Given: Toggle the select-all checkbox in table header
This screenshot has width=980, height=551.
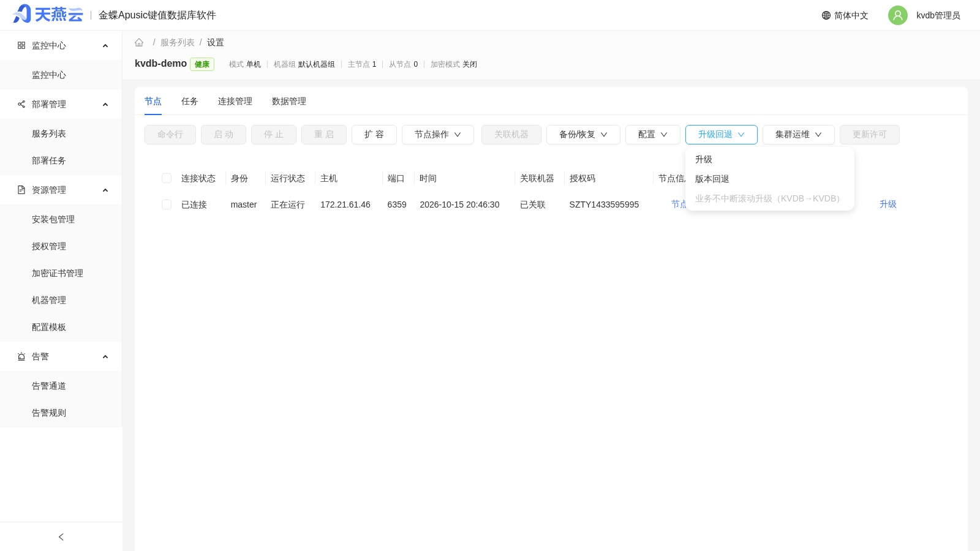Looking at the screenshot, I should point(167,178).
